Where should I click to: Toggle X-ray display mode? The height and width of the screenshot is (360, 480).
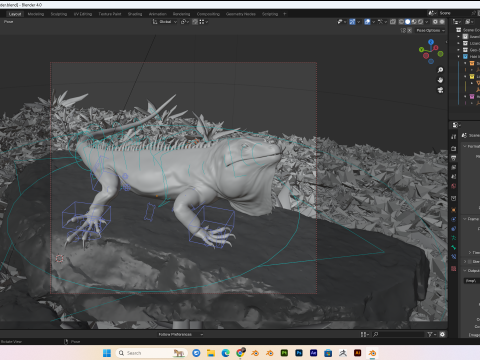tap(393, 22)
